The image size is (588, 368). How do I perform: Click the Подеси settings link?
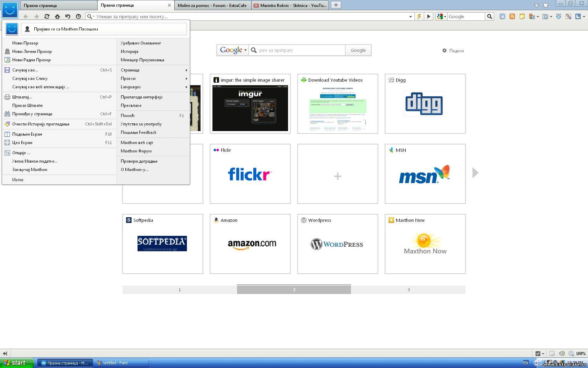pyautogui.click(x=453, y=51)
